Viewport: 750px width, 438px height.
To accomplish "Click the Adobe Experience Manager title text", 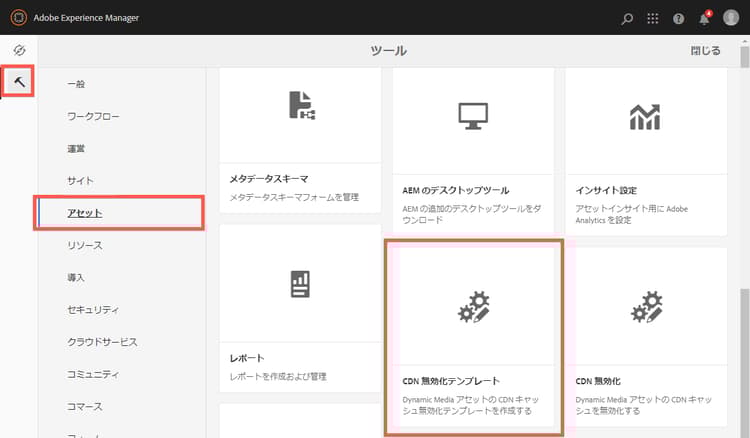I will click(x=86, y=18).
